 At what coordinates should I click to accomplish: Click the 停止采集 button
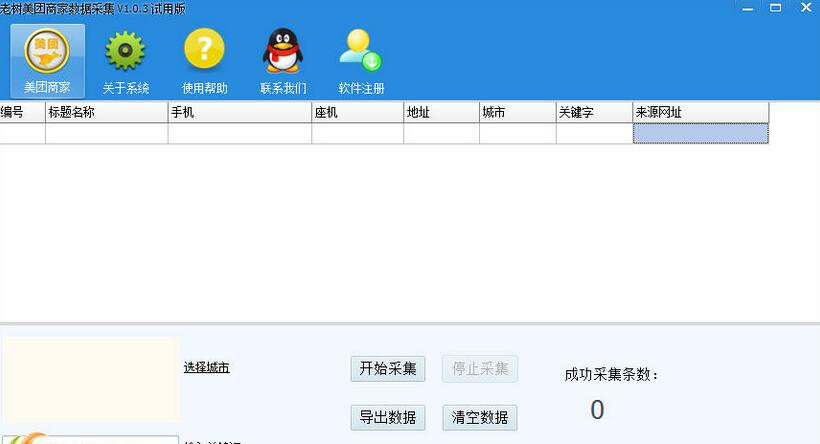(480, 369)
